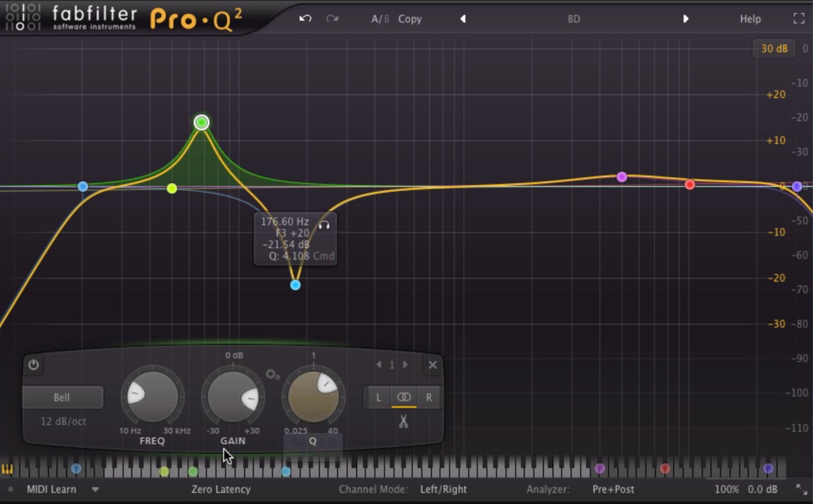The height and width of the screenshot is (504, 813).
Task: Toggle full screen mode icon
Action: click(x=798, y=19)
